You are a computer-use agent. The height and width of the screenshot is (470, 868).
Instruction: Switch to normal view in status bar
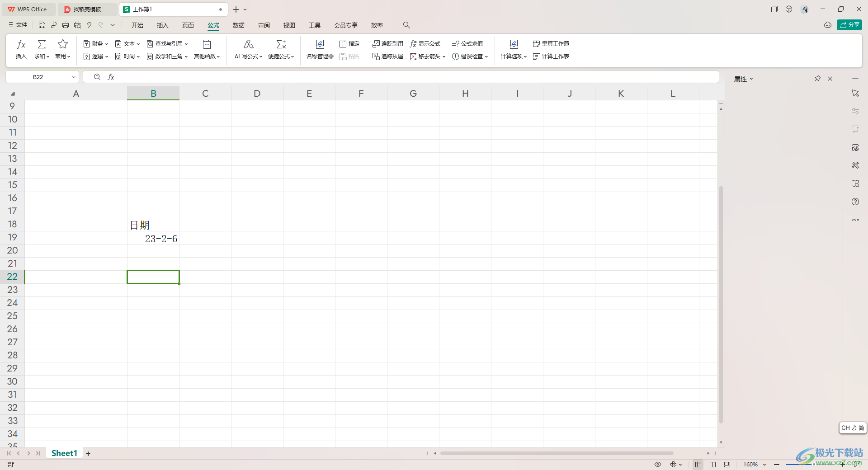698,465
